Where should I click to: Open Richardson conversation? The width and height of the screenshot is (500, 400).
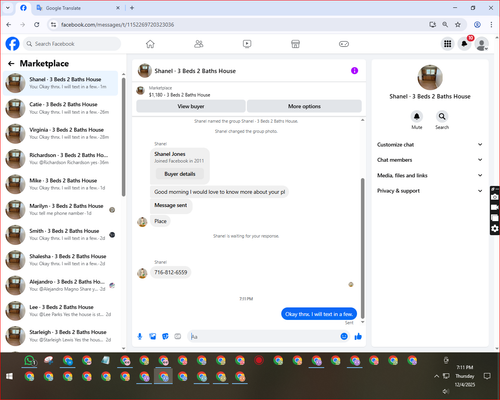pos(61,159)
